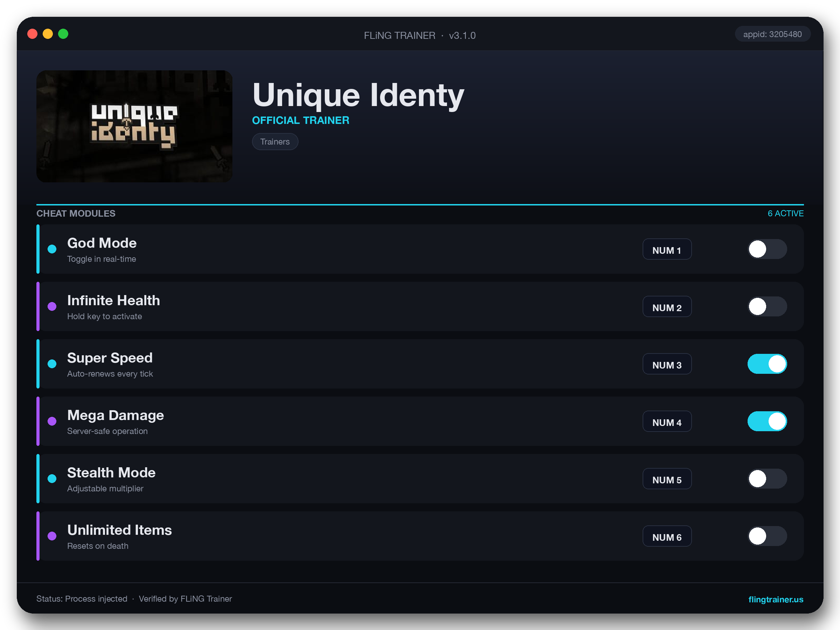Image resolution: width=840 pixels, height=630 pixels.
Task: Open the Unique Identy game cover thumbnail
Action: tap(134, 126)
